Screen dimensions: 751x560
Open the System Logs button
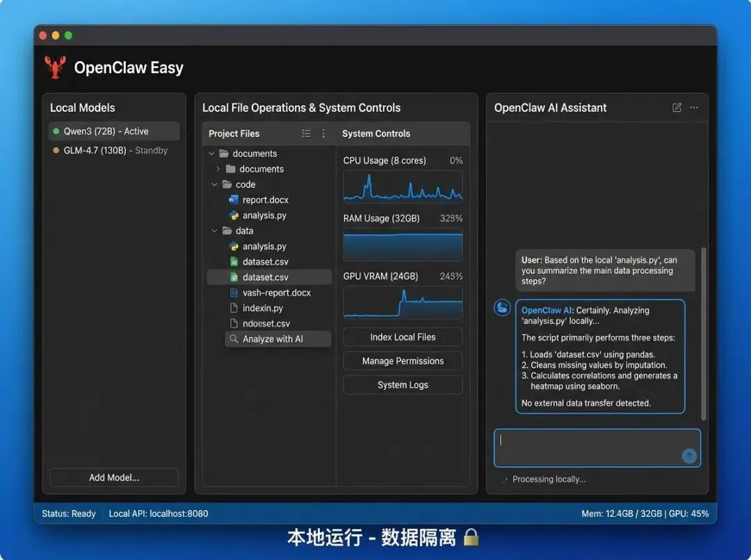pos(403,385)
